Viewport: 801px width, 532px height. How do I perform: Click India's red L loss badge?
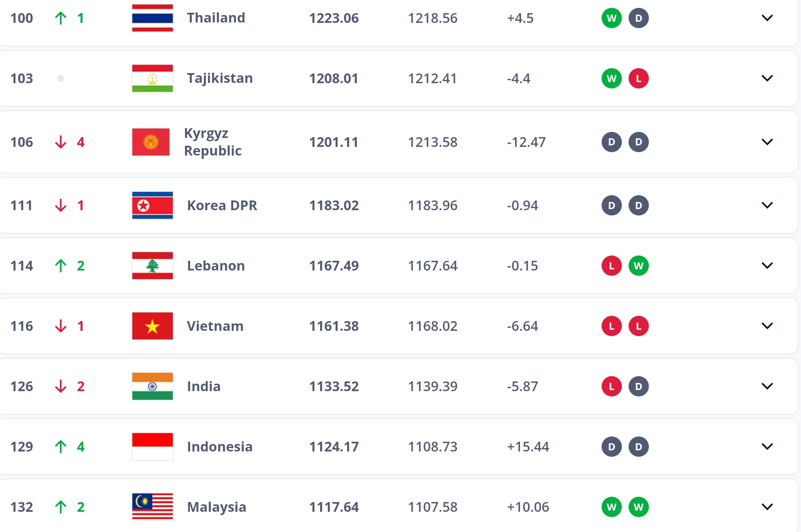pyautogui.click(x=612, y=386)
